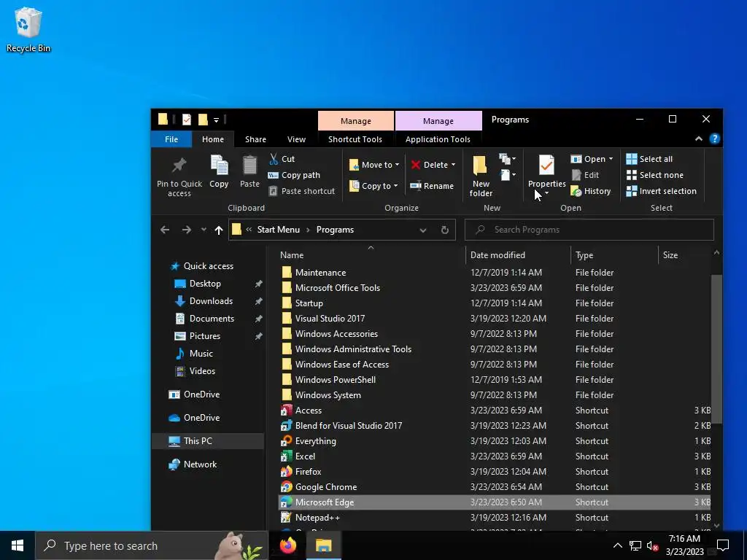Sort by Type column header

tap(614, 254)
